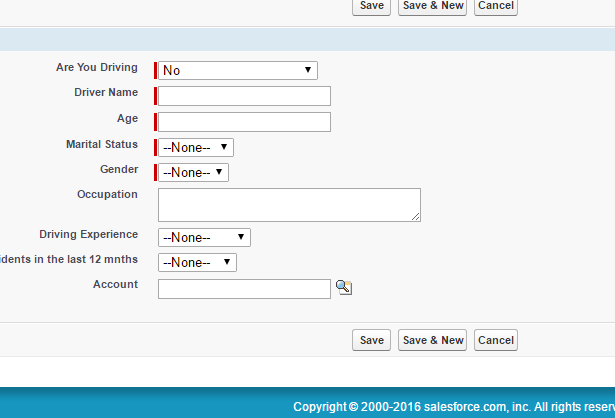Click inside the Occupation text area
Viewport: 615px width, 418px height.
289,204
